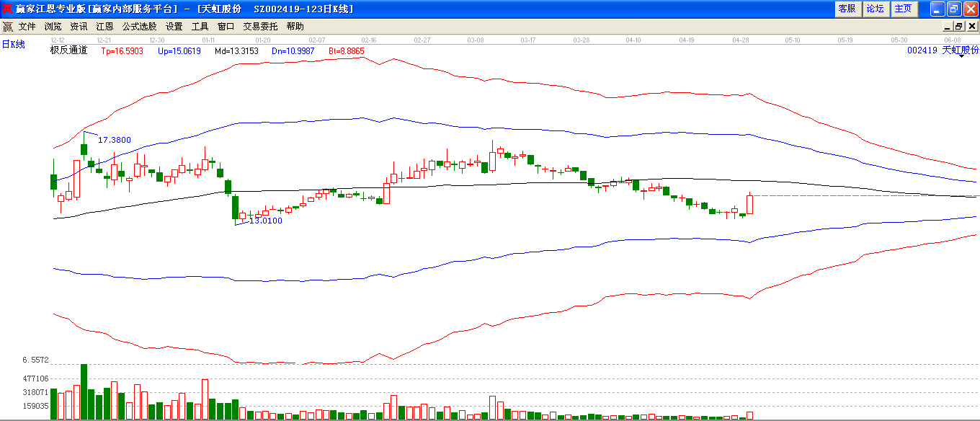The height and width of the screenshot is (421, 980).
Task: Select the Bt=8.8865 value
Action: click(347, 51)
